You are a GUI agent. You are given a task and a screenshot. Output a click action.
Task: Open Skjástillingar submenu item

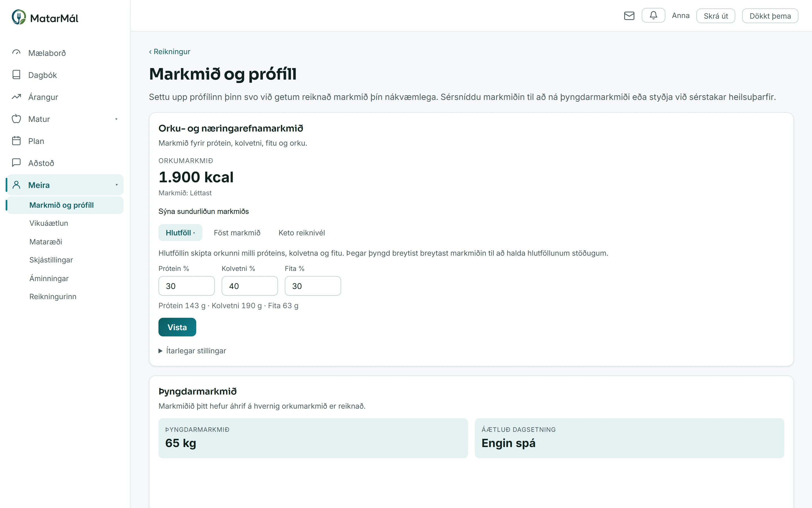tap(65, 260)
